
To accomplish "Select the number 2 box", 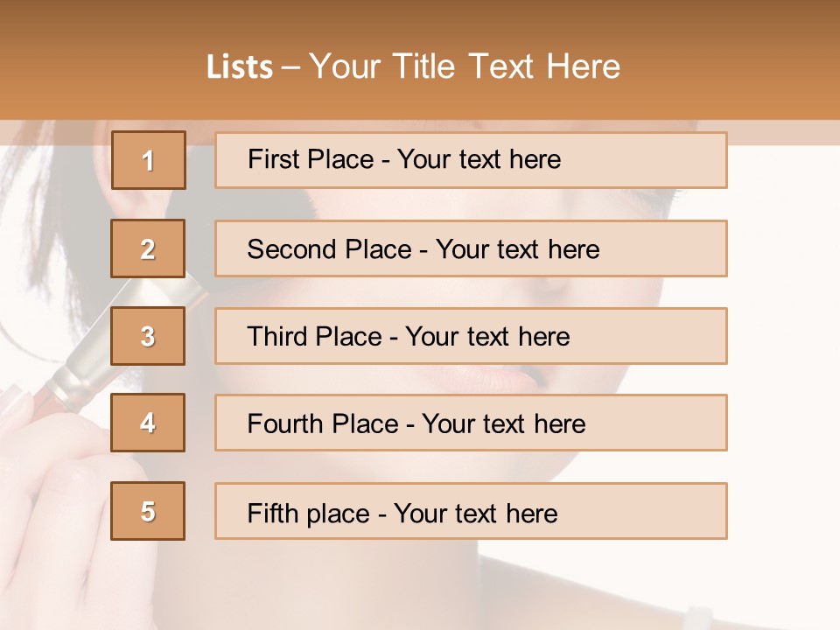I will [148, 248].
